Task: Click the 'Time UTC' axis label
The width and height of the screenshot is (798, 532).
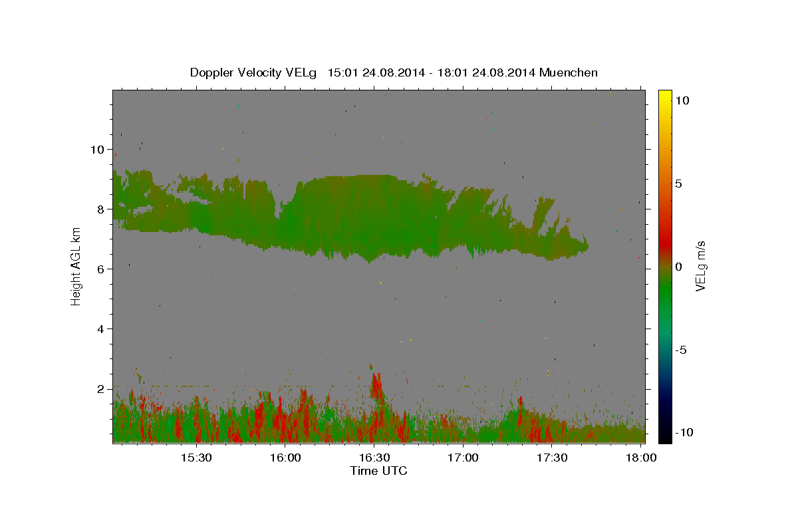Action: (x=378, y=471)
